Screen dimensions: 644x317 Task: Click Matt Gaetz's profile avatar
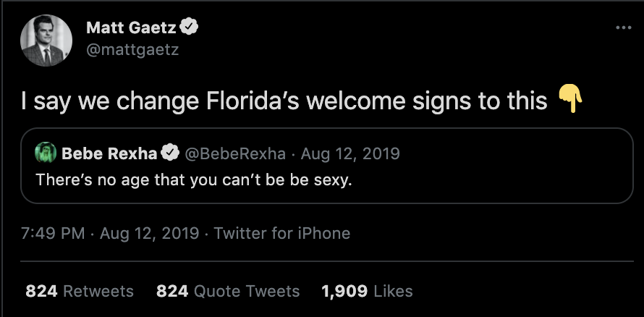coord(46,41)
